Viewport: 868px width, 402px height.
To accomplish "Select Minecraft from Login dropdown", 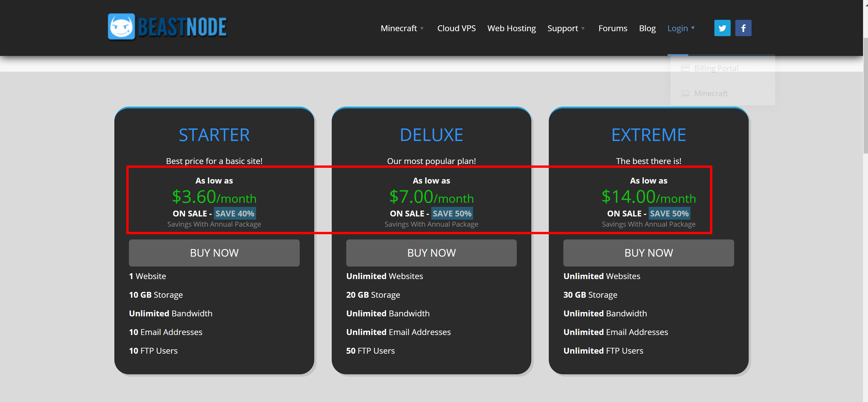I will [x=723, y=93].
